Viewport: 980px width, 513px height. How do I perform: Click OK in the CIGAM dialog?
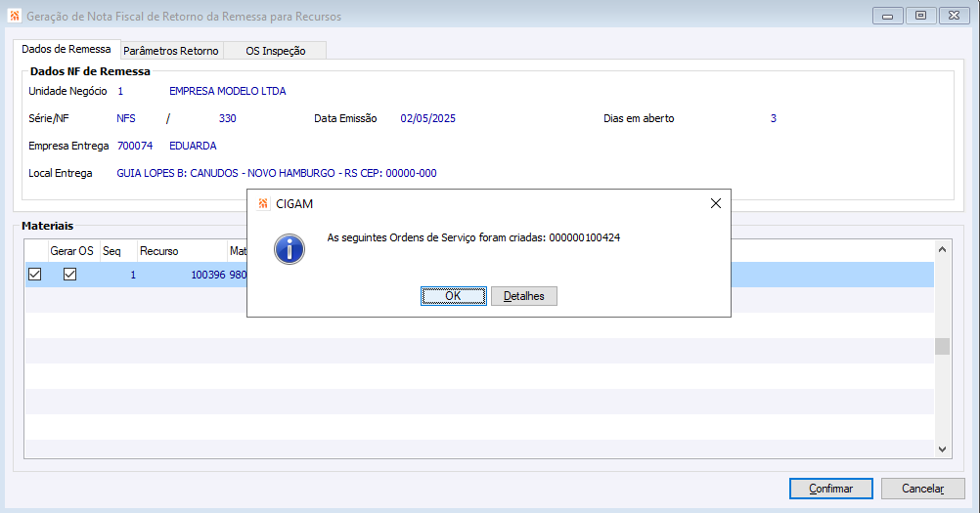453,296
